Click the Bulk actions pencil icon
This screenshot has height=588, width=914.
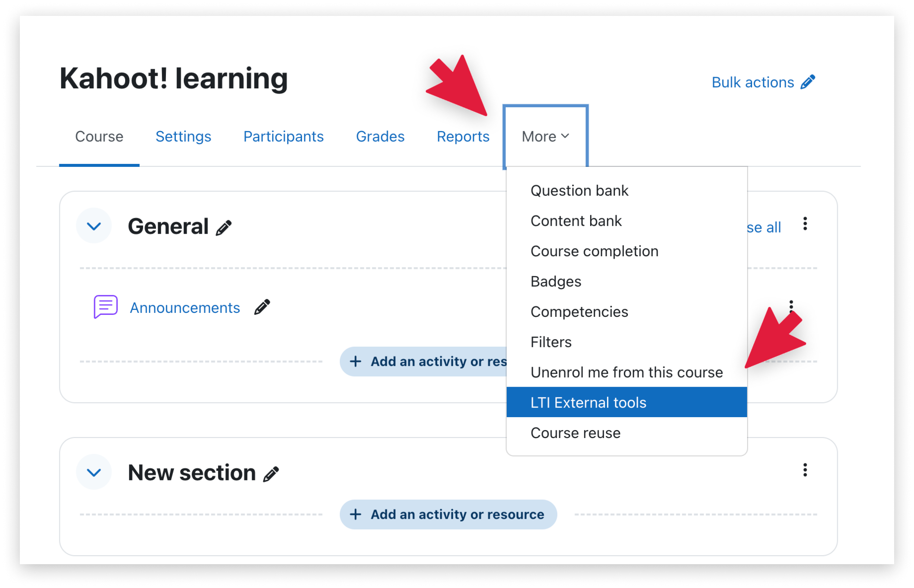(x=808, y=82)
